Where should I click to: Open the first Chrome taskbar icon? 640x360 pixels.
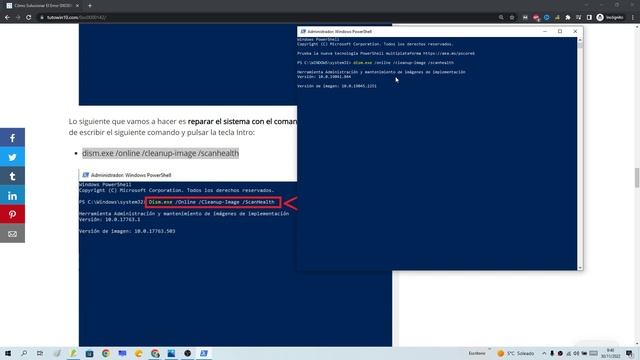(x=106, y=353)
